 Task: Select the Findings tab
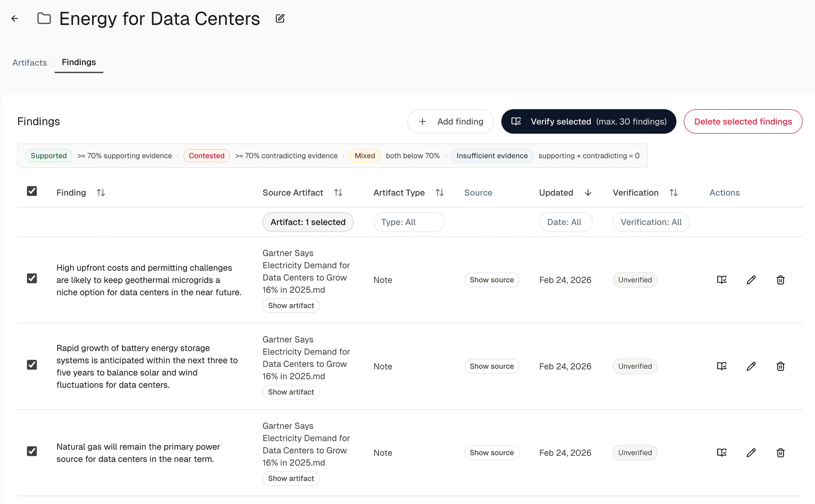click(x=79, y=62)
